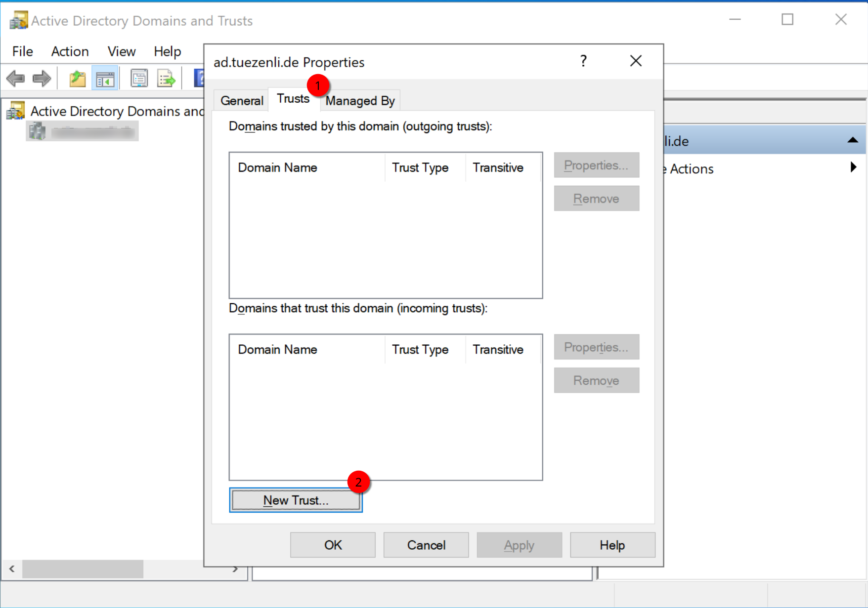Click the Back arrow in the toolbar
The image size is (868, 608).
[x=16, y=78]
